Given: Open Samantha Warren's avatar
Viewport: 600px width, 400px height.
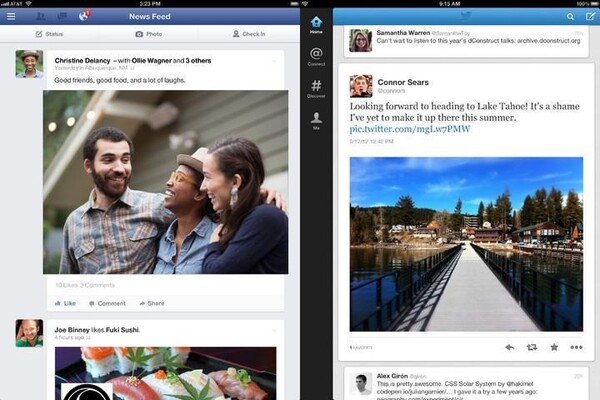Looking at the screenshot, I should 360,40.
